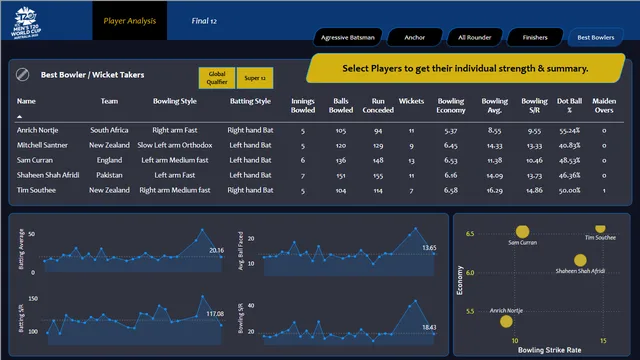Select the Best Bowlers category
The width and height of the screenshot is (640, 360).
click(x=596, y=38)
